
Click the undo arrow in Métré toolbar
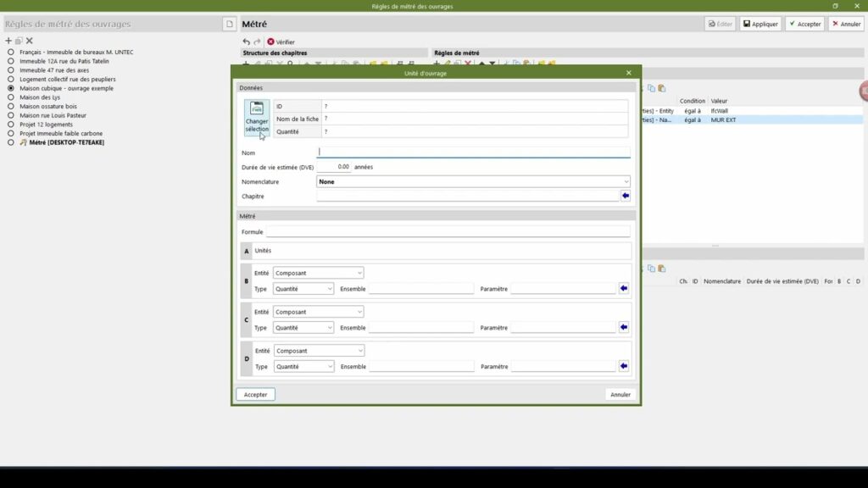point(247,42)
